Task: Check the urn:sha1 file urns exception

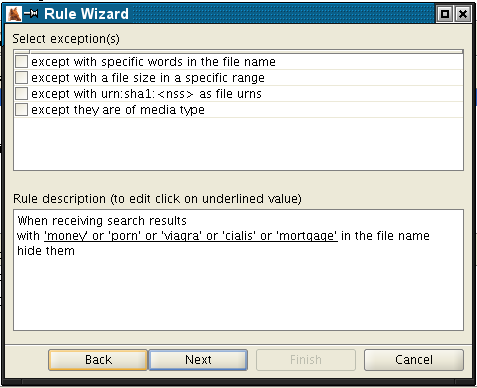Action: 21,94
